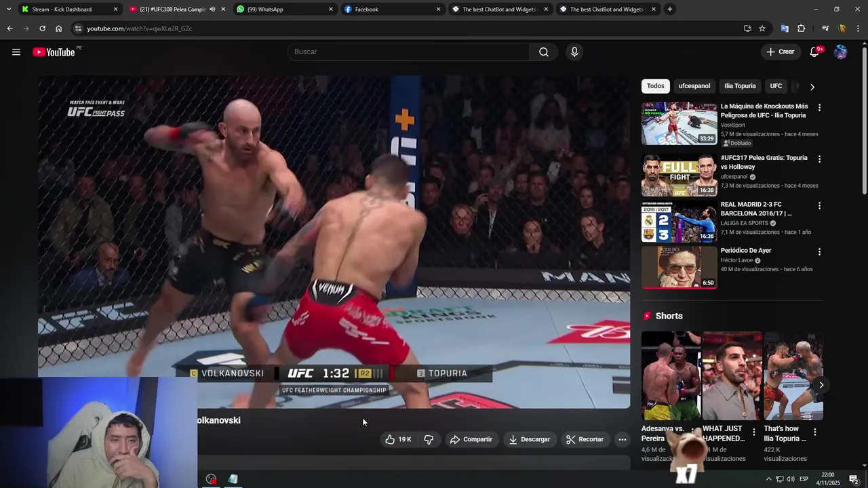Click the LALIGA EA SPORTS channel name
The width and height of the screenshot is (868, 488).
[x=745, y=223]
